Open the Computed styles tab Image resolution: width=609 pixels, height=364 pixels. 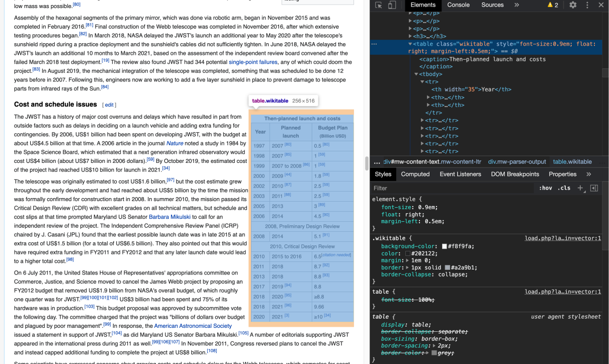415,174
